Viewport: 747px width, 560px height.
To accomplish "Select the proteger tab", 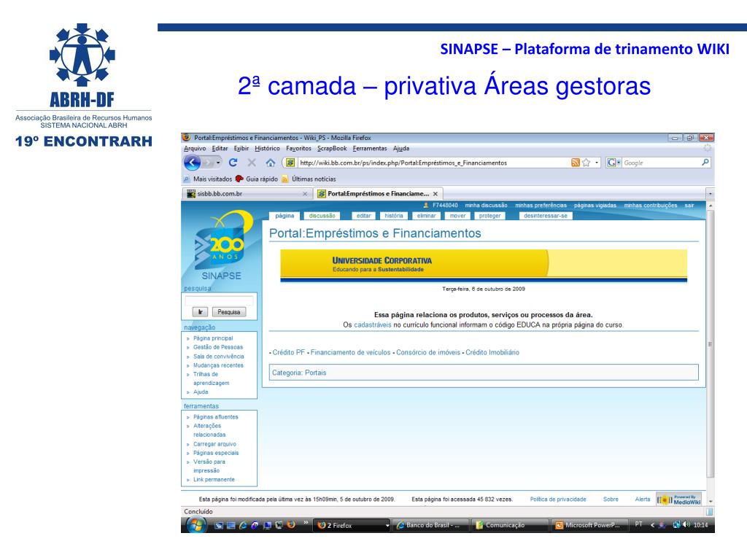I will point(489,216).
